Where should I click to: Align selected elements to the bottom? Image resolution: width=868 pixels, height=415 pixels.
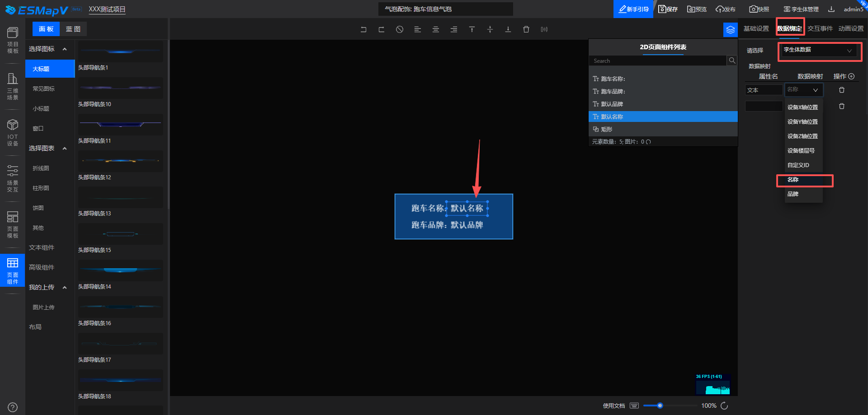pos(508,29)
